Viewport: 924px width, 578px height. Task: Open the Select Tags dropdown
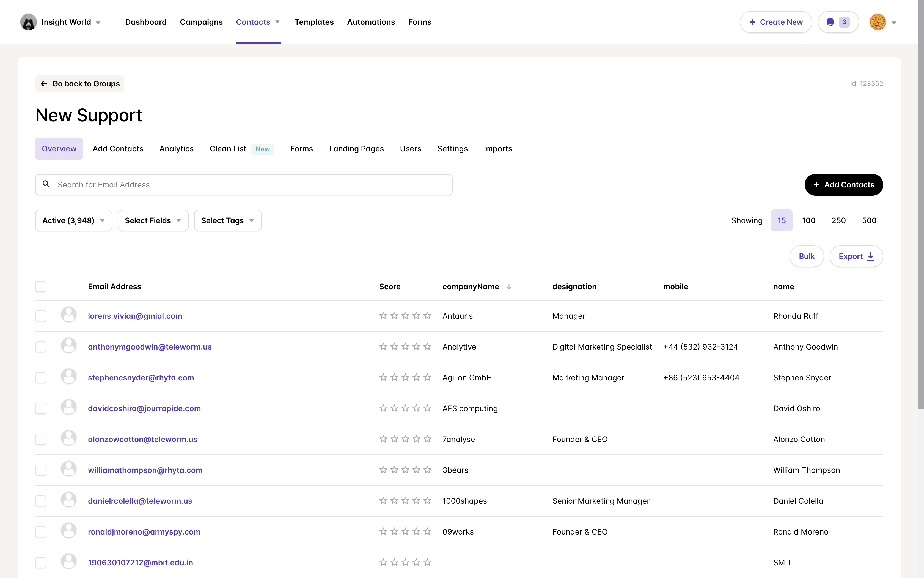coord(228,220)
